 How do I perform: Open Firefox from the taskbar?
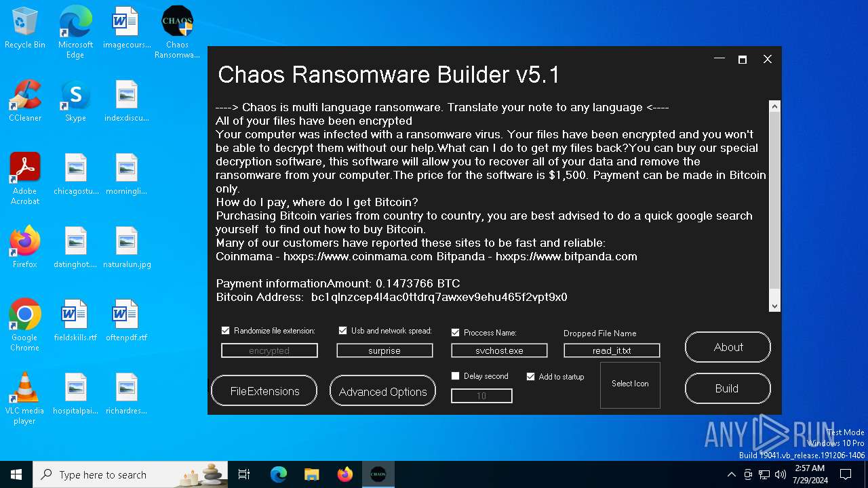point(344,474)
